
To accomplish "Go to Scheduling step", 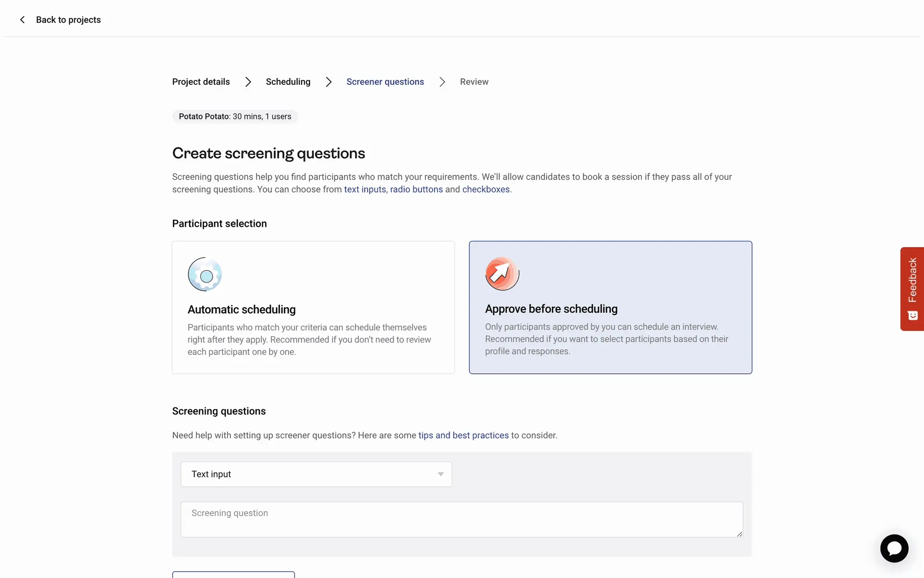I will coord(288,82).
